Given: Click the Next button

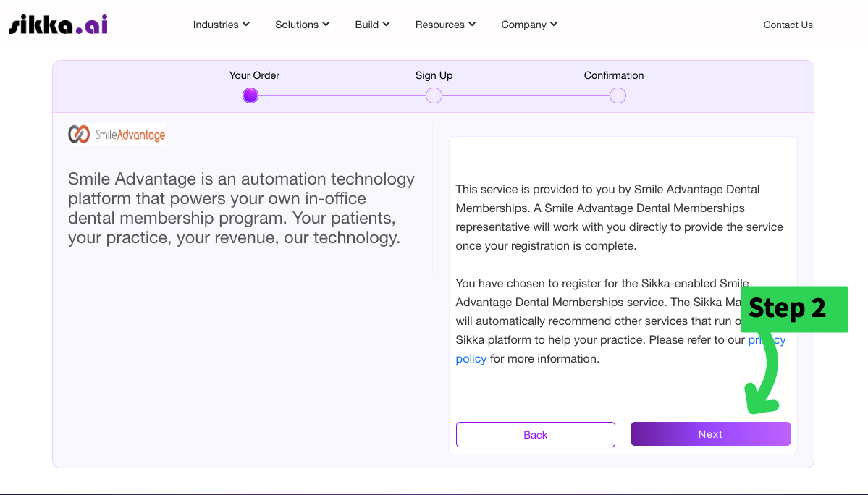Looking at the screenshot, I should (710, 434).
